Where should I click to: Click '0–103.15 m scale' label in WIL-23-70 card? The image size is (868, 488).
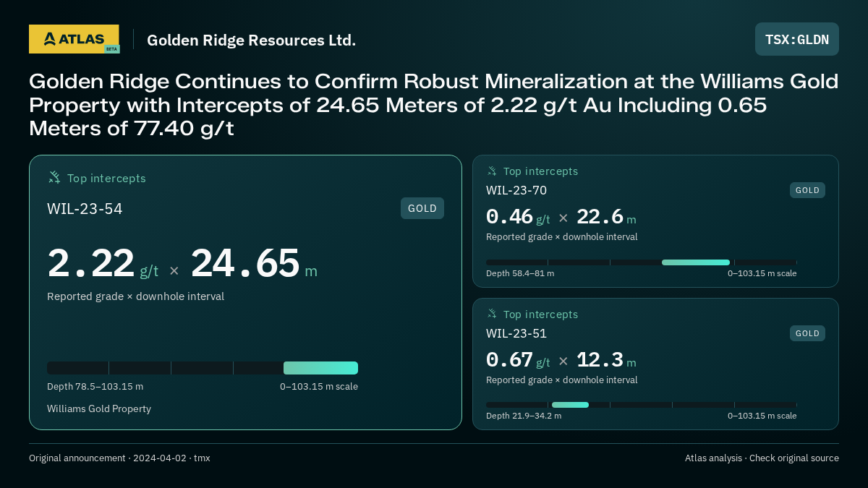(762, 273)
